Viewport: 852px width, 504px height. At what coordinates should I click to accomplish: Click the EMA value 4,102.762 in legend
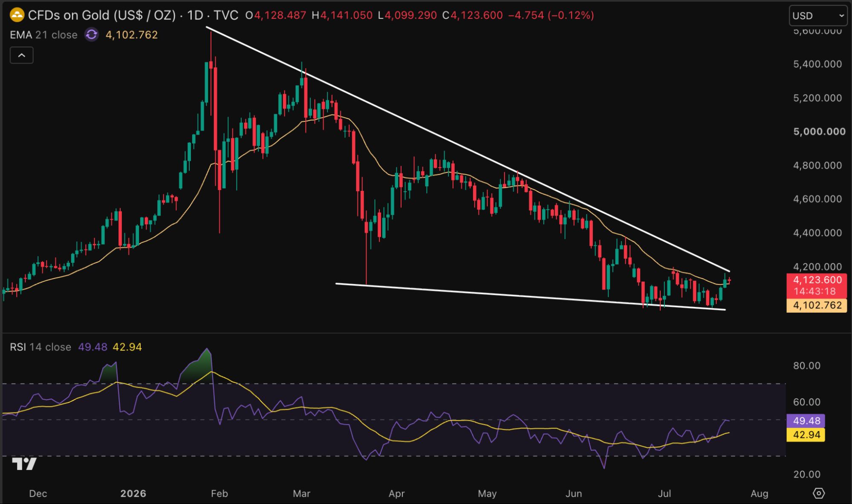point(132,35)
